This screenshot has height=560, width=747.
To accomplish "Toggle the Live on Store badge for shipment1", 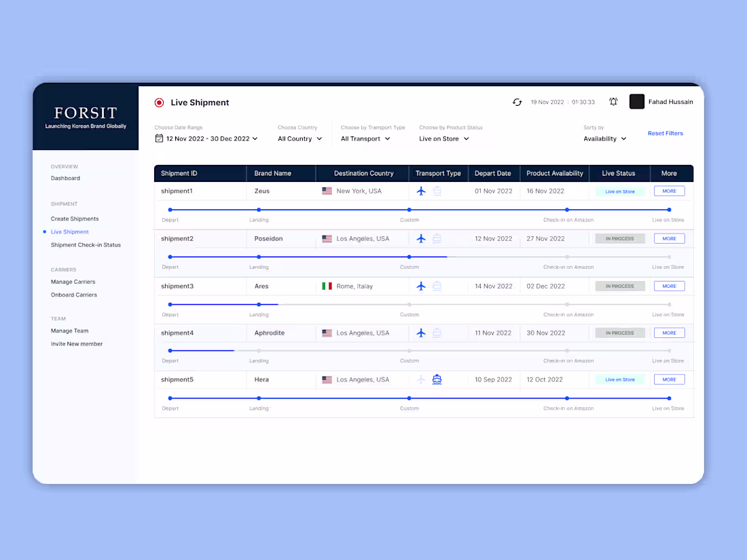I will pyautogui.click(x=619, y=191).
